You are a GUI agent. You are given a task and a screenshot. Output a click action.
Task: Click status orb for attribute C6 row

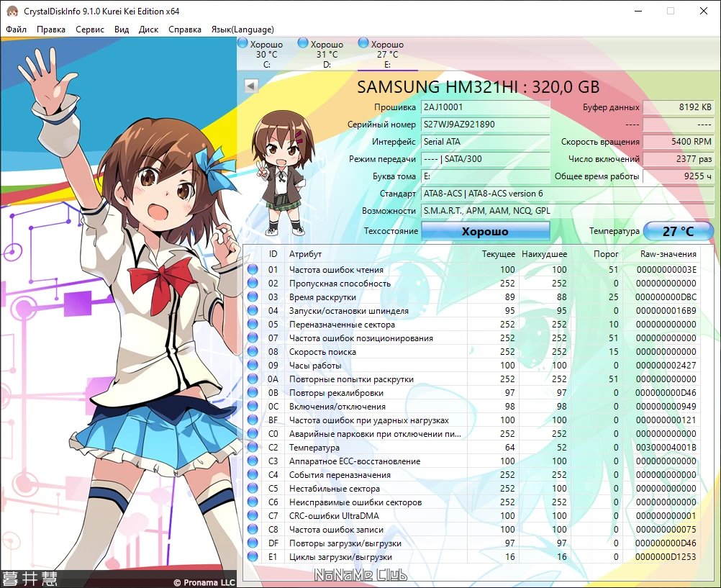click(x=253, y=502)
